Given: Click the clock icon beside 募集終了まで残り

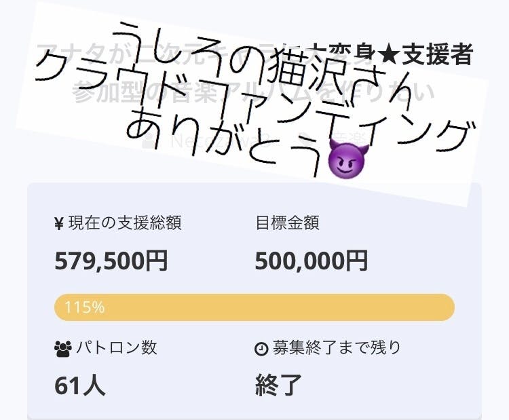Looking at the screenshot, I should pyautogui.click(x=261, y=349).
